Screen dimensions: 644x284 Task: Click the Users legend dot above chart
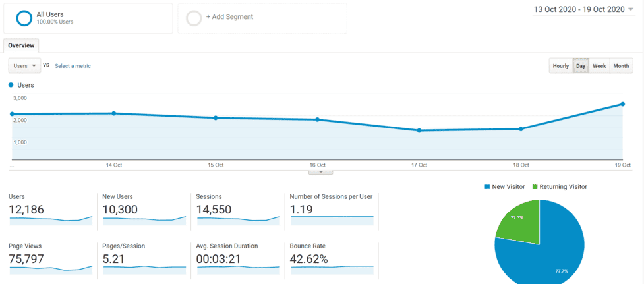pos(11,86)
